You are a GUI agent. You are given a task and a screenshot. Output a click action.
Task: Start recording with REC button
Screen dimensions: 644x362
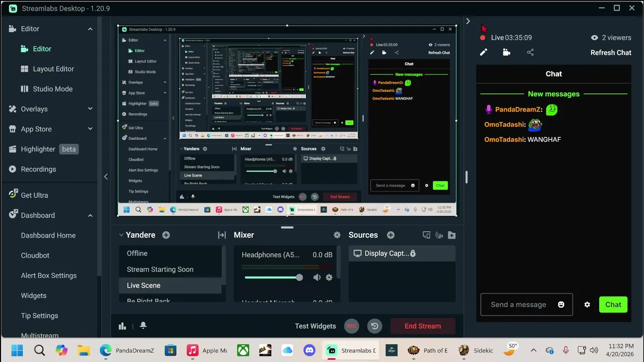(x=352, y=326)
